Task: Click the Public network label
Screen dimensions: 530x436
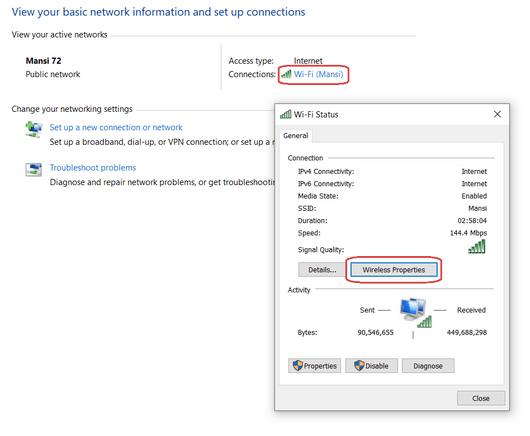Action: click(53, 74)
